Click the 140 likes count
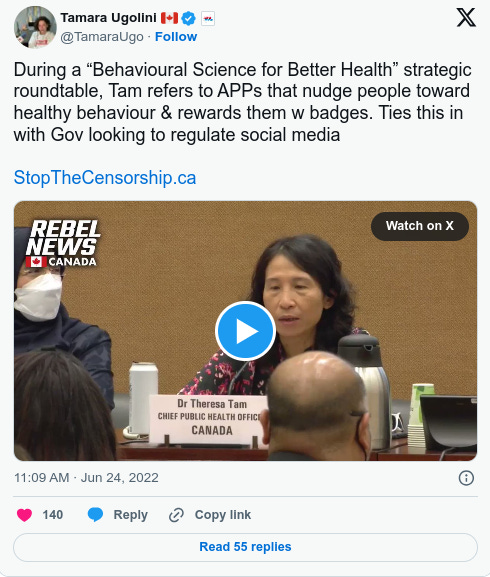Screen dimensions: 490x577 point(53,514)
